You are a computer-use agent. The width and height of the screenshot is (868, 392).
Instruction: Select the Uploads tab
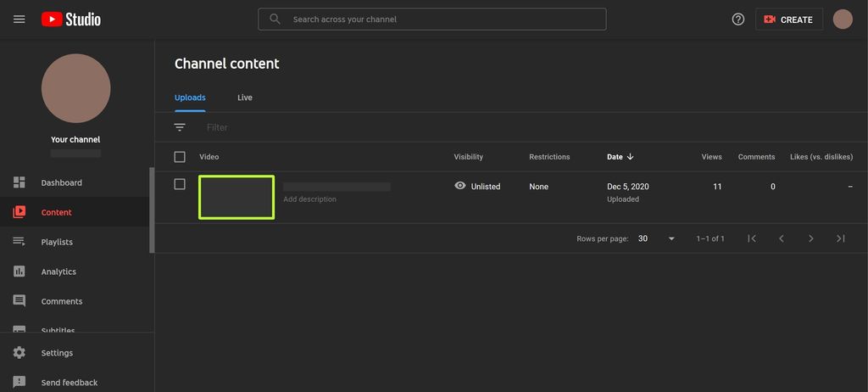[x=190, y=98]
